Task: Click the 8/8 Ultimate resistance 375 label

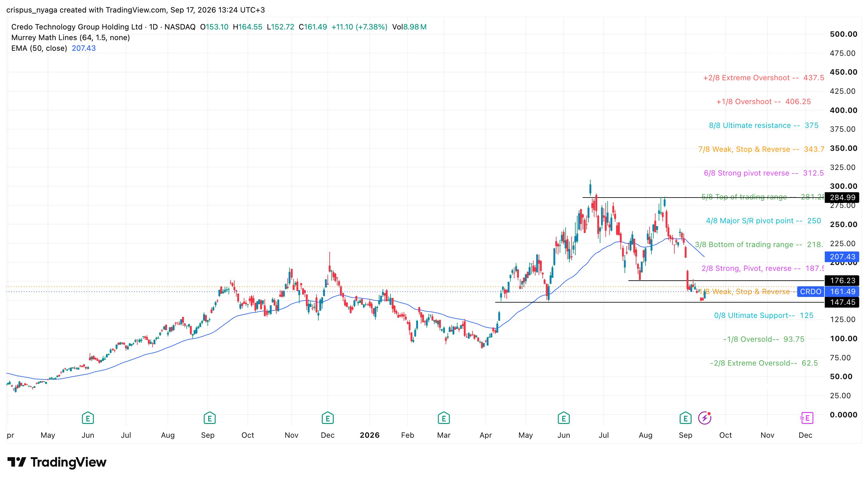Action: (764, 125)
